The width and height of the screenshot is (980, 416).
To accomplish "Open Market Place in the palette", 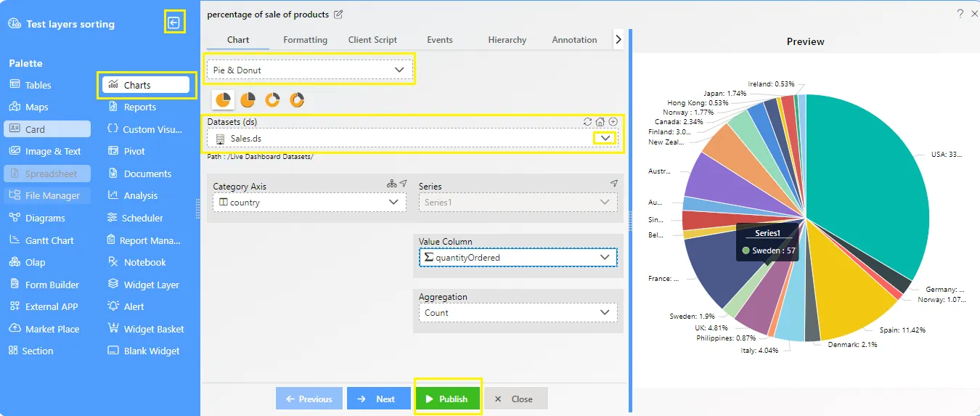I will (44, 329).
